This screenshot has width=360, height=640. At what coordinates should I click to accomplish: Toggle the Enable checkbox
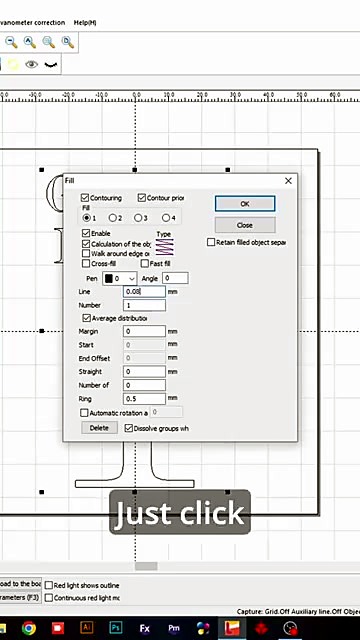click(x=86, y=233)
